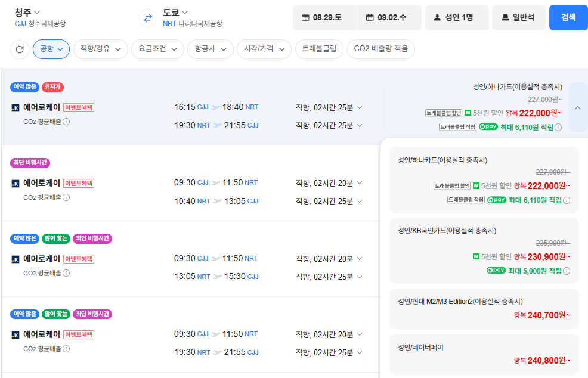
Task: Open destination city 도쿄 selector
Action: (x=175, y=13)
